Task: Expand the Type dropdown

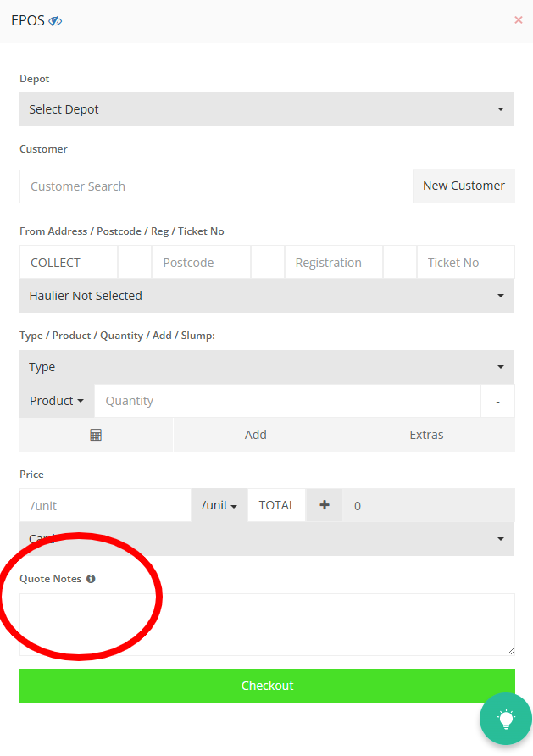Action: (x=266, y=367)
